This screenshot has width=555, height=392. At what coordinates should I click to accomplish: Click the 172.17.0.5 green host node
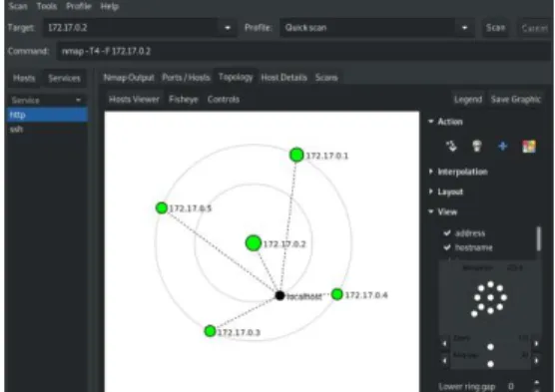pyautogui.click(x=162, y=207)
